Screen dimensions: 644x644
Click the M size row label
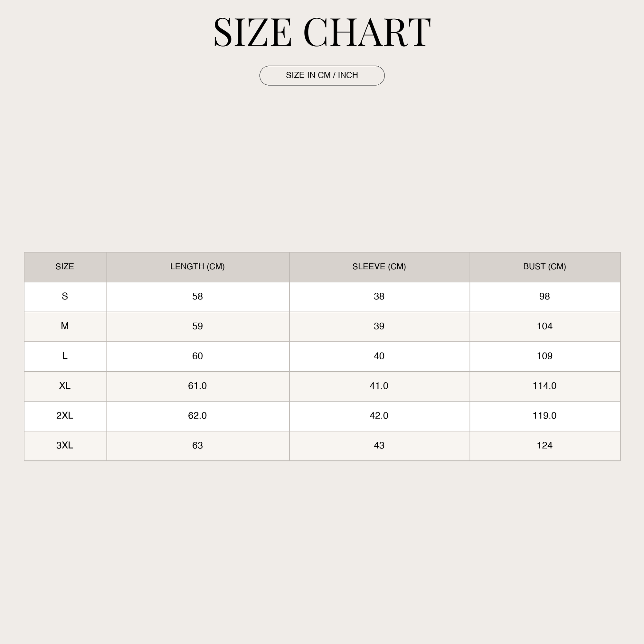coord(65,327)
